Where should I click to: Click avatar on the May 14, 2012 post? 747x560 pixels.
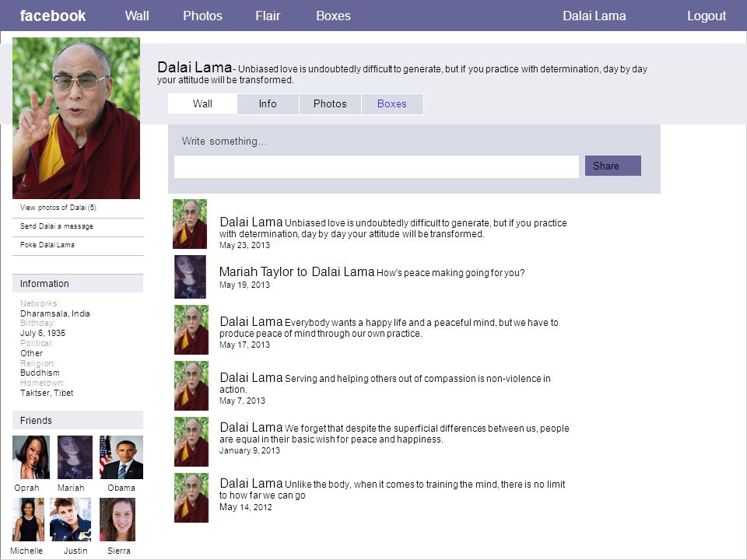pos(191,498)
